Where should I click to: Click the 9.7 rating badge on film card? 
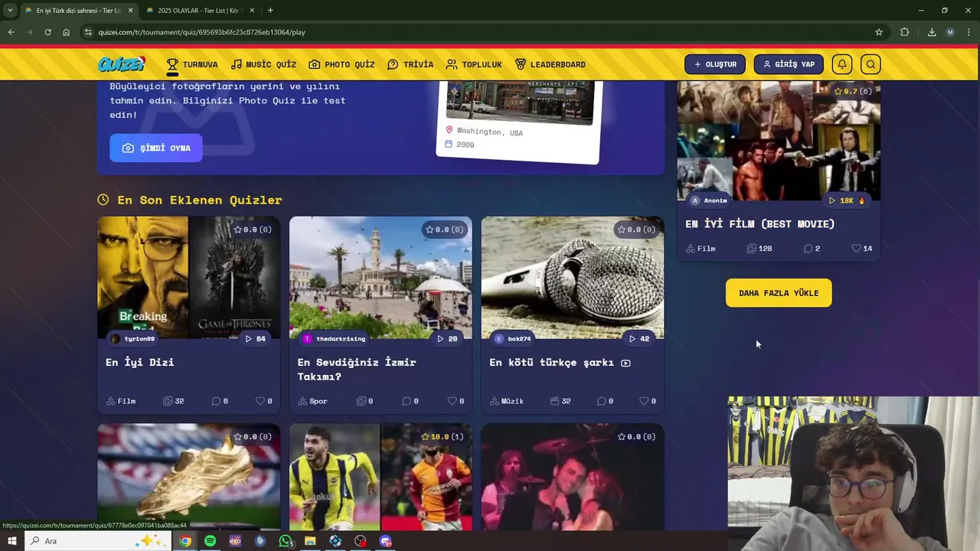click(x=853, y=91)
